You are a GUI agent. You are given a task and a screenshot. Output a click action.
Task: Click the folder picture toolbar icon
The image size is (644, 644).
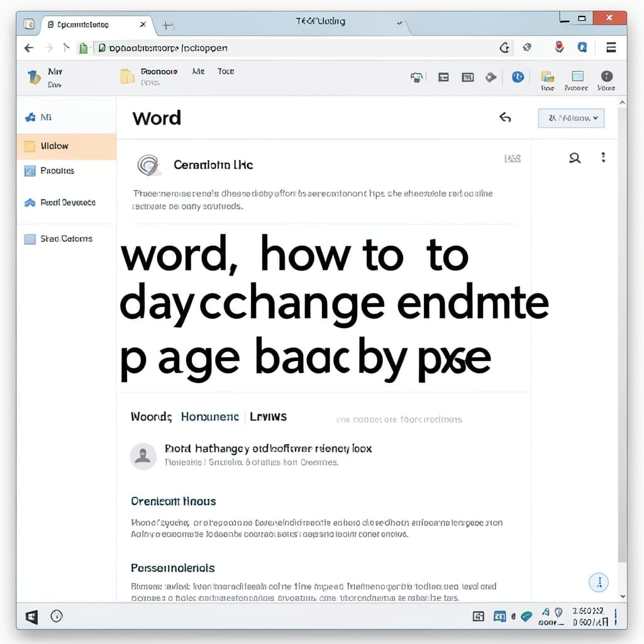pos(548,77)
